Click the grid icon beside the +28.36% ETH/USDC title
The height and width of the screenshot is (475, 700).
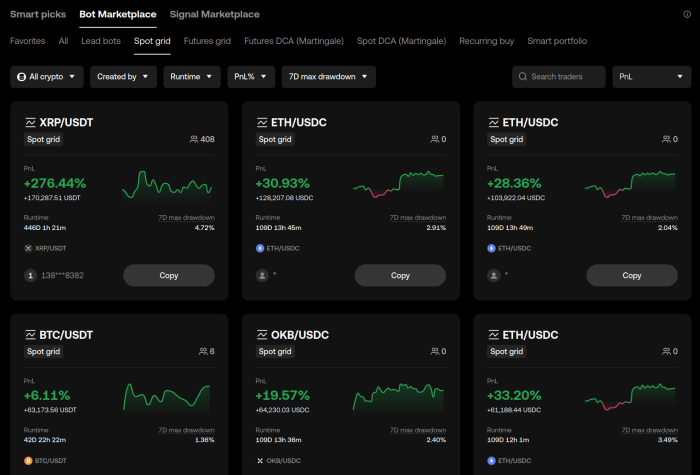[x=493, y=122]
